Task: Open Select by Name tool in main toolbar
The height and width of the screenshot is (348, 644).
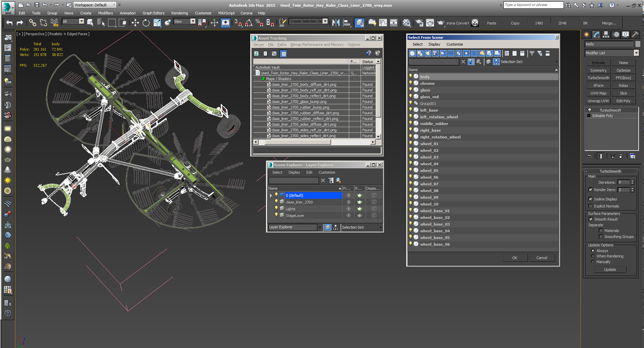Action: 101,23
